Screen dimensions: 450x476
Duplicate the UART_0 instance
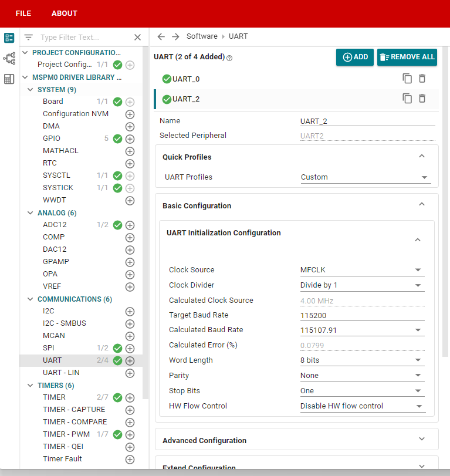(x=407, y=79)
